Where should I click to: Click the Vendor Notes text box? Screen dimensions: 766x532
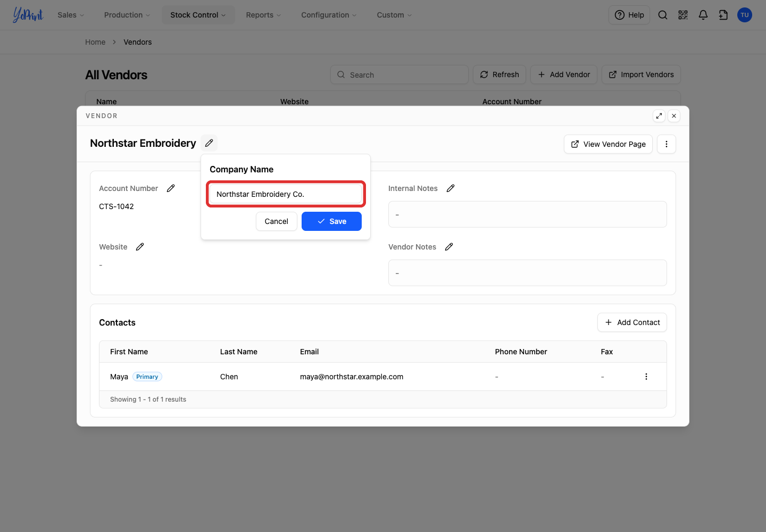pos(528,273)
